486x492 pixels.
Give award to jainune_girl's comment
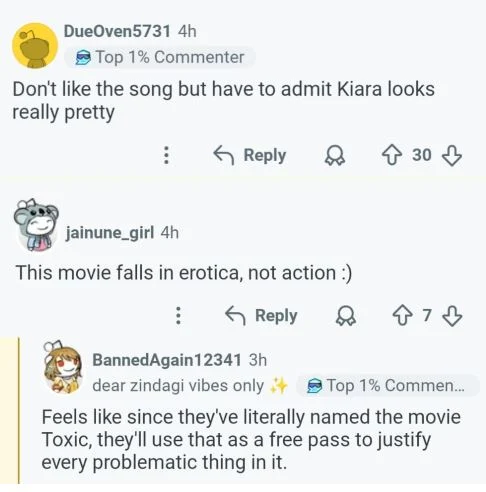(x=346, y=315)
